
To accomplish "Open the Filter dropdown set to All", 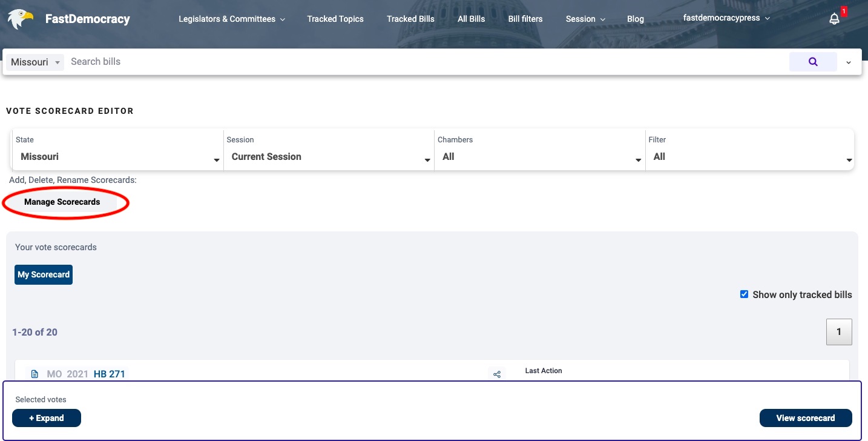I will 749,156.
